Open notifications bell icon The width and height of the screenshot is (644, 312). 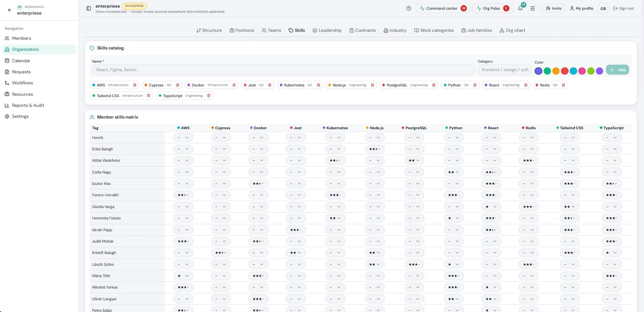click(x=520, y=8)
